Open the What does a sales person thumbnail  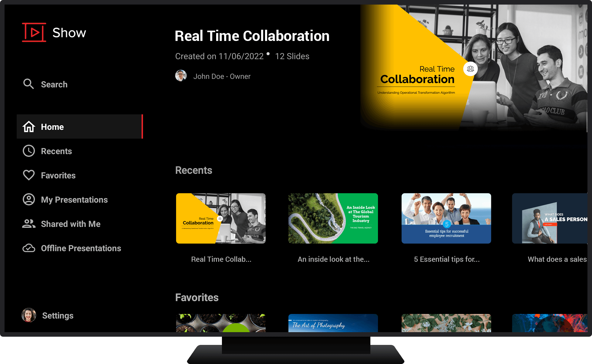[x=549, y=218]
